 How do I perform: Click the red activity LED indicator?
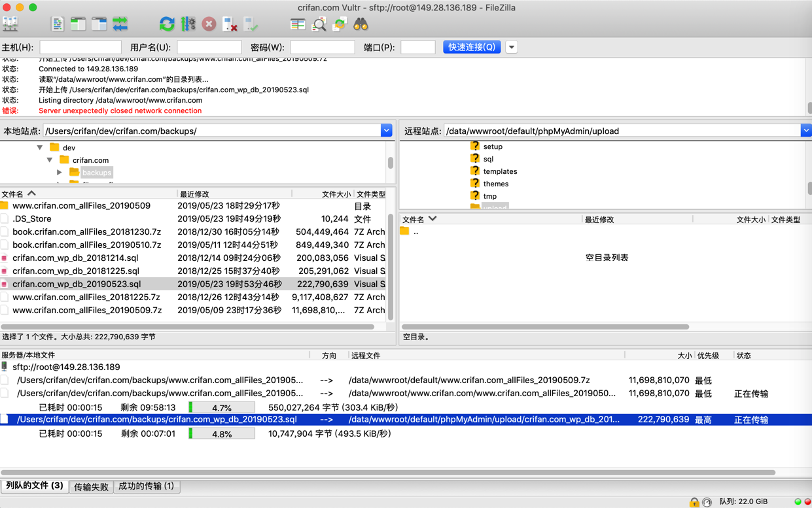(807, 502)
